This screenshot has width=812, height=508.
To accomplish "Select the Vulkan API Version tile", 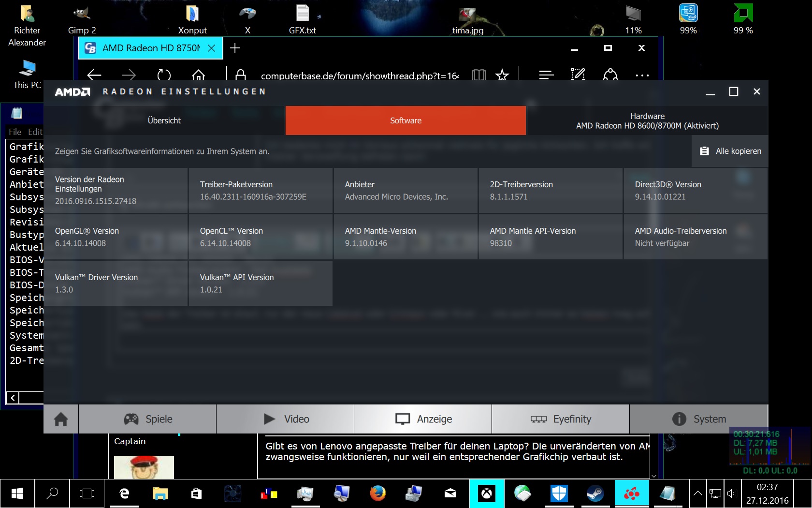I will (x=261, y=284).
